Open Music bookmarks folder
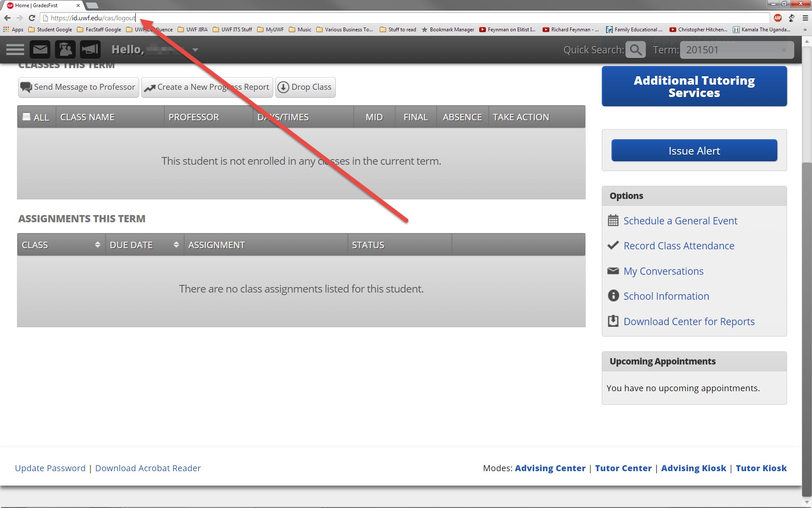Screen dimensions: 812x508 point(300,30)
